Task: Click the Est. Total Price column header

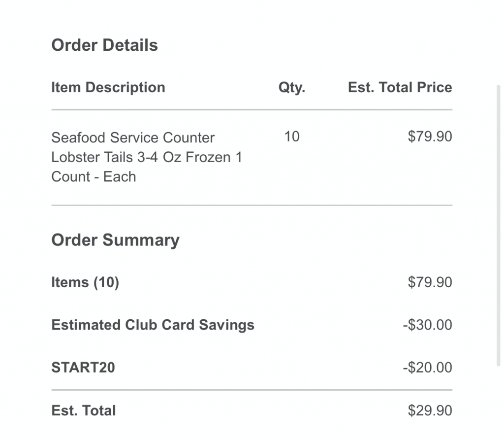Action: click(400, 88)
